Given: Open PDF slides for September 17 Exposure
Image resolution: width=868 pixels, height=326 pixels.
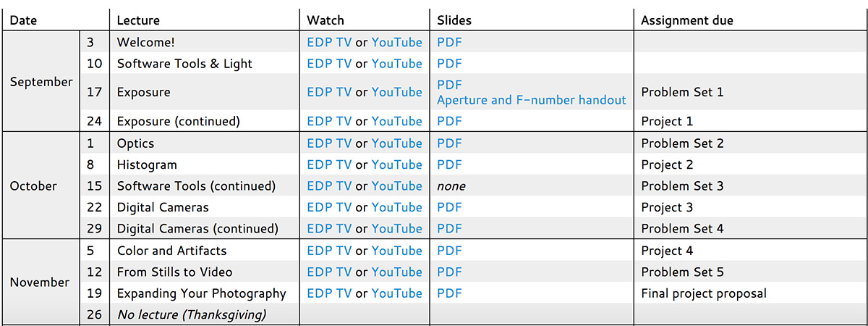Looking at the screenshot, I should (x=449, y=85).
